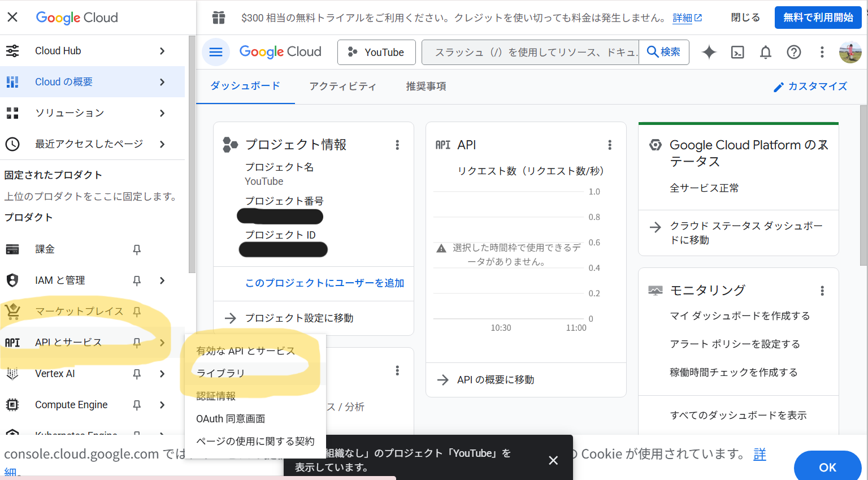Expand the Cloud Hub submenu arrow
The height and width of the screenshot is (480, 868).
[162, 51]
